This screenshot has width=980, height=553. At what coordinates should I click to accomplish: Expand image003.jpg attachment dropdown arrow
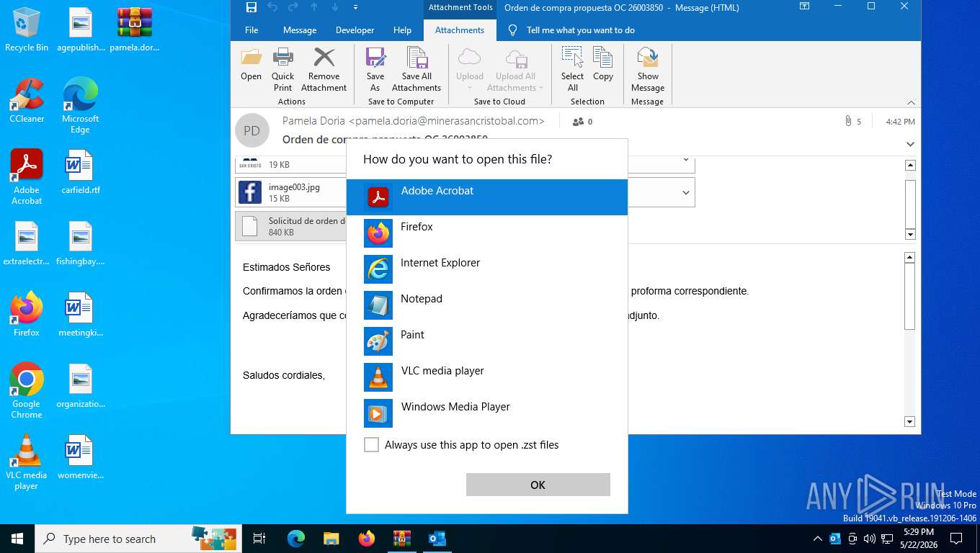(685, 193)
